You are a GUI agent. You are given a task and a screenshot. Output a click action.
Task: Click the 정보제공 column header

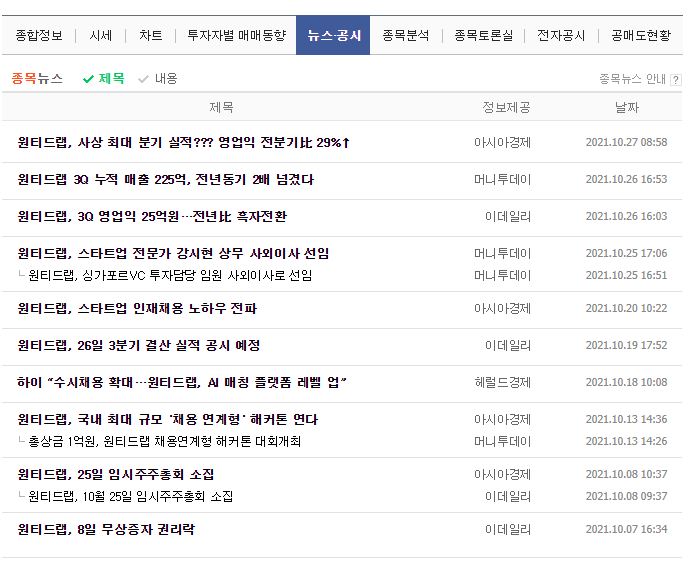506,107
